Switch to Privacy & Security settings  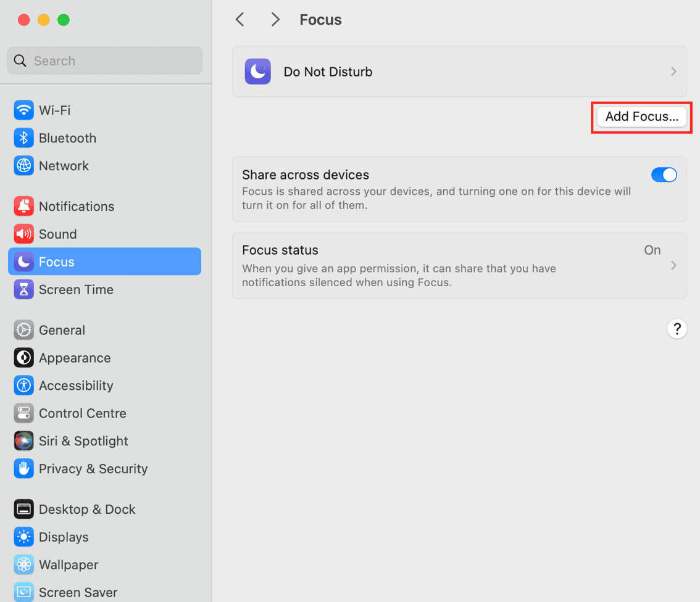pos(93,469)
